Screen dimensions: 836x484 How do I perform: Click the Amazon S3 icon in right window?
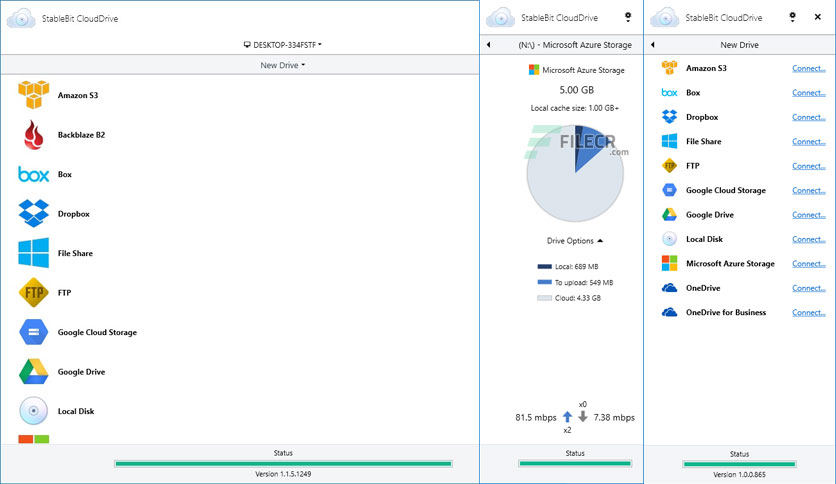tap(669, 68)
